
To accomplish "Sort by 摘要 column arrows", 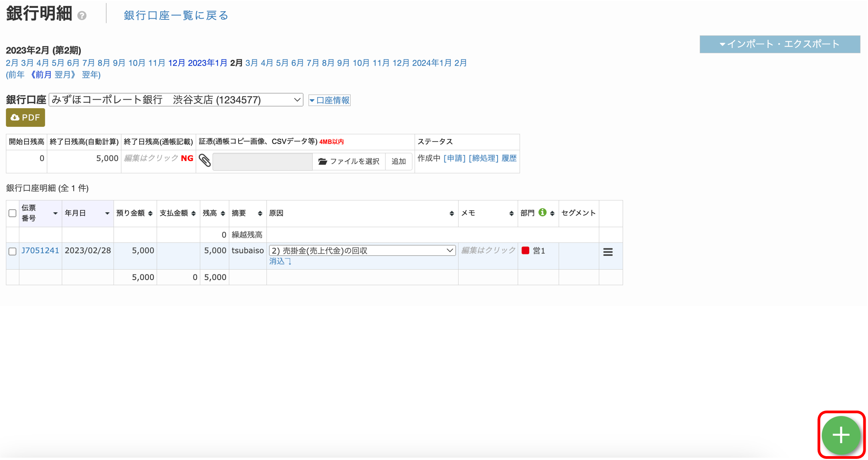I will (260, 213).
